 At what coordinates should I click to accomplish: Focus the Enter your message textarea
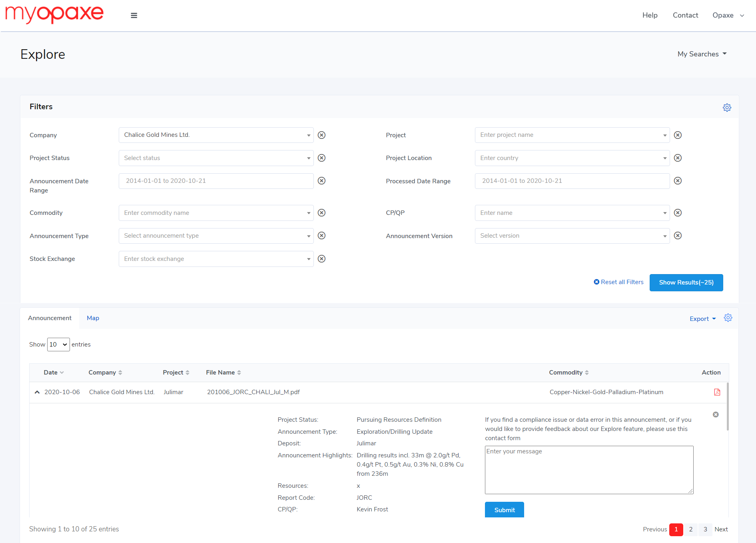pyautogui.click(x=589, y=470)
